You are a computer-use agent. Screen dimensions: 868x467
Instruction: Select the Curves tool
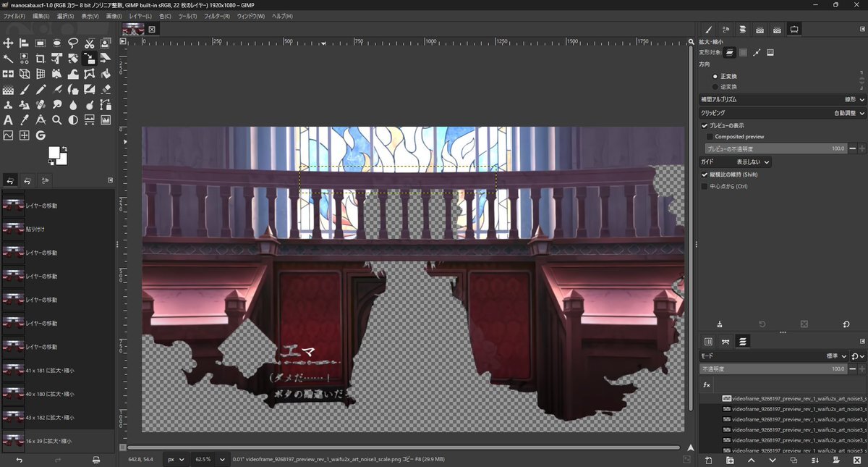[x=8, y=135]
